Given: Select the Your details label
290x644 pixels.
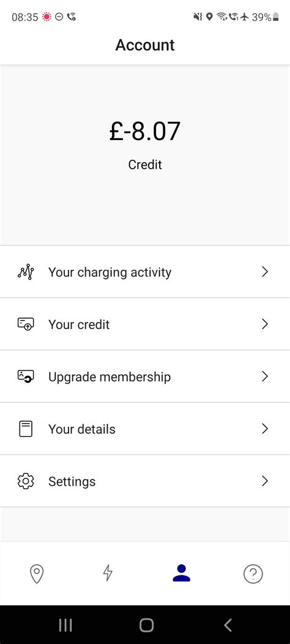Looking at the screenshot, I should 82,429.
